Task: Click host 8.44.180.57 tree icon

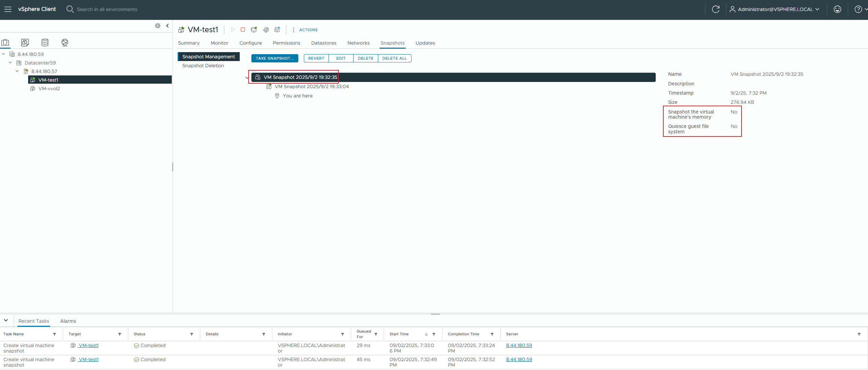Action: pos(26,71)
